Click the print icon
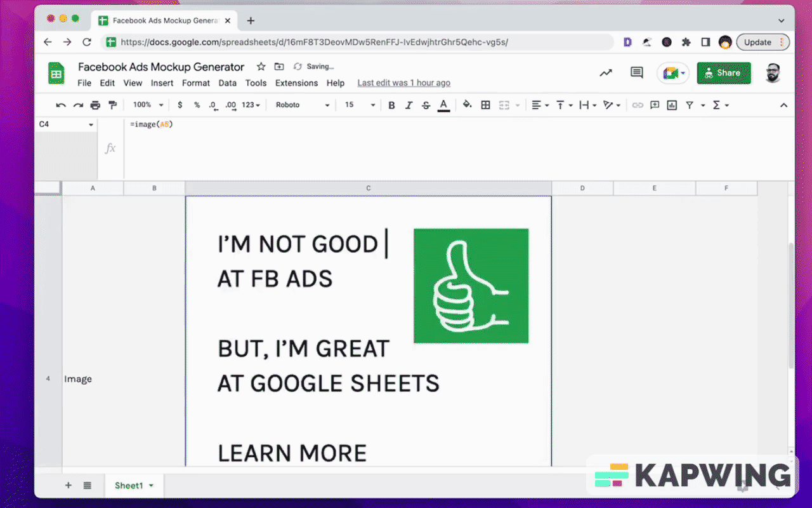 point(95,105)
